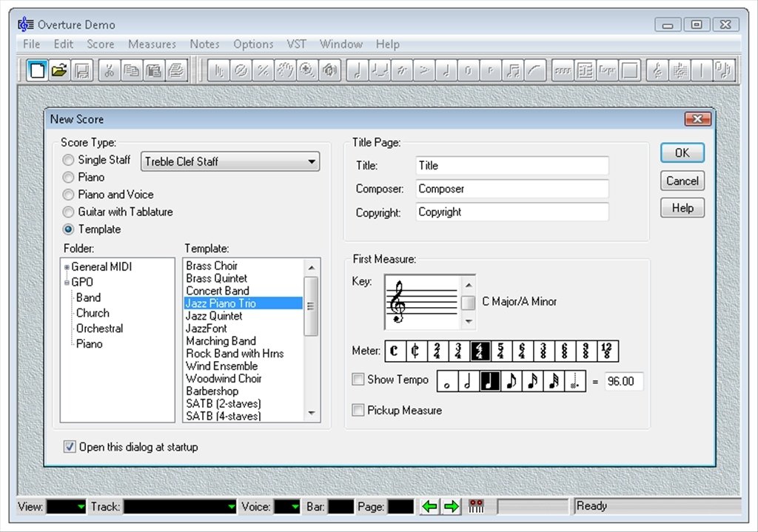Open the Voice dropdown in status bar
Image resolution: width=758 pixels, height=532 pixels.
click(x=287, y=506)
